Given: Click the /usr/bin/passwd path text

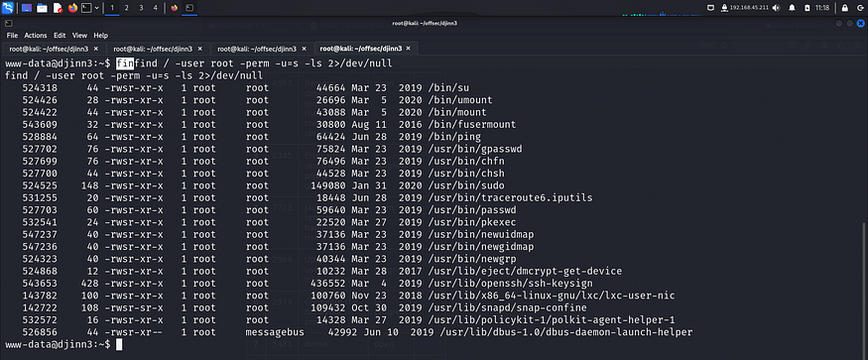Looking at the screenshot, I should pos(471,210).
